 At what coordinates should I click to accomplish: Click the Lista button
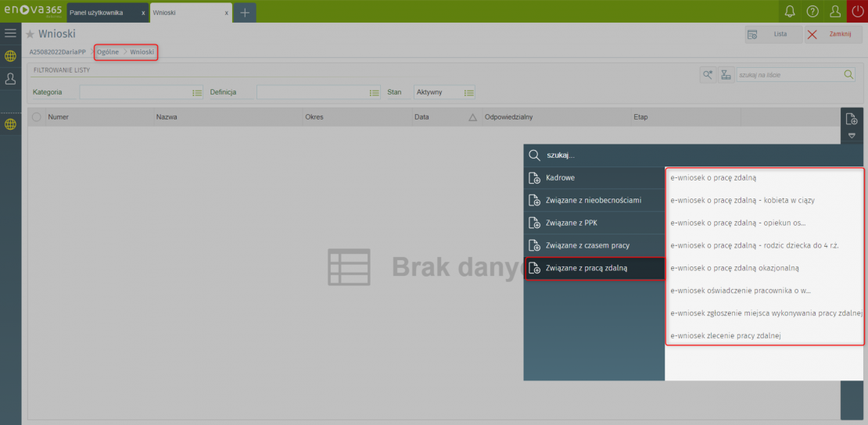pos(773,34)
